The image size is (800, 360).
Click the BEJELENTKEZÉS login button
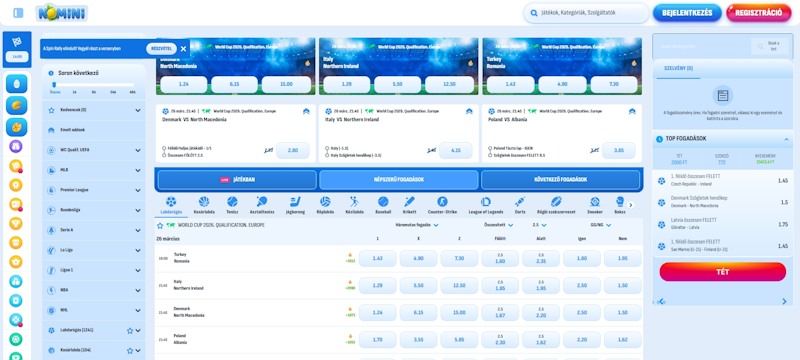687,13
